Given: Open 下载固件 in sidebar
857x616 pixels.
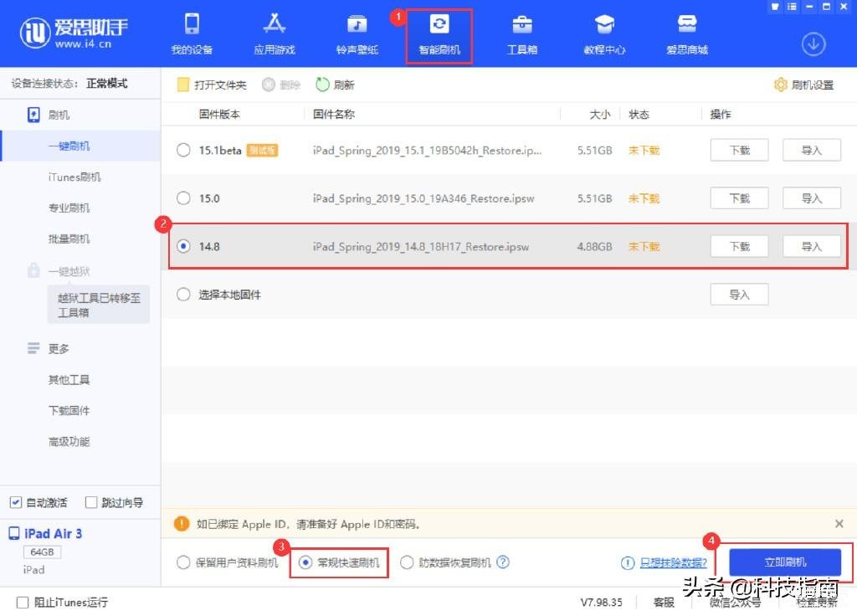Looking at the screenshot, I should point(69,410).
